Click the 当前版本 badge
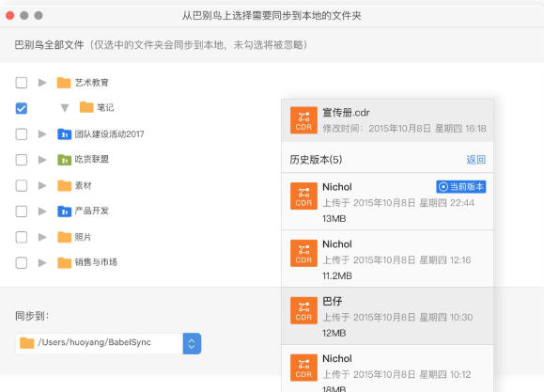 pyautogui.click(x=460, y=187)
